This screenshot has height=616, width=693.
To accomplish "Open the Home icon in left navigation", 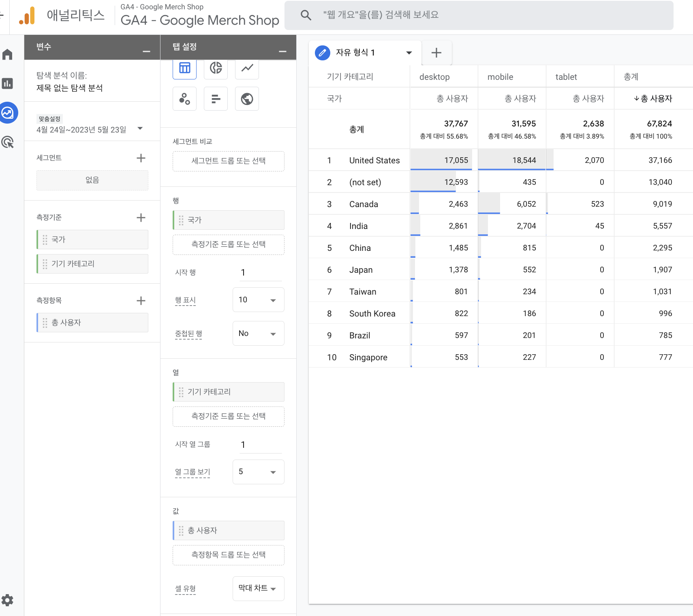I will pos(7,54).
